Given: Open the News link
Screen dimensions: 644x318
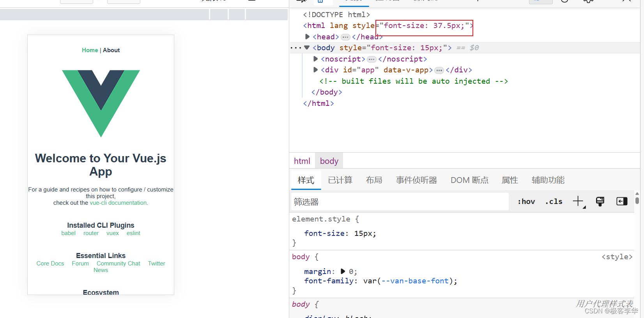Looking at the screenshot, I should click(x=101, y=270).
